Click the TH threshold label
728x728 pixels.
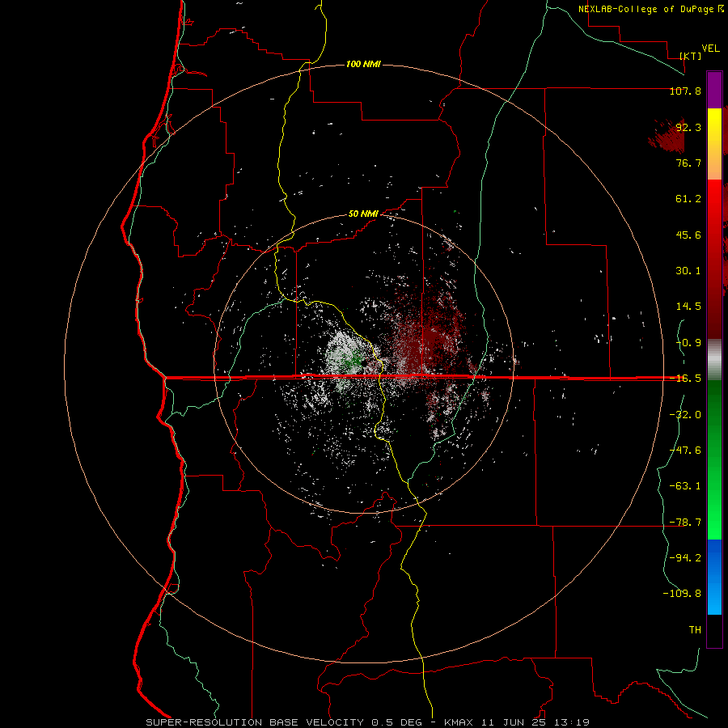pos(695,630)
